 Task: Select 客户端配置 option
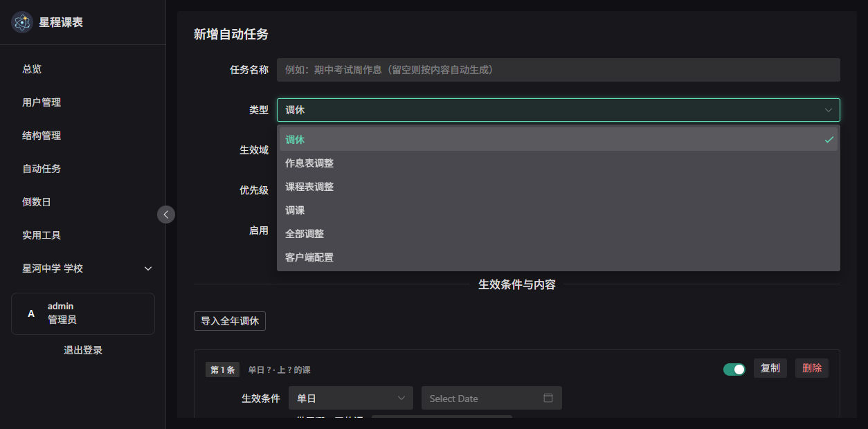(559, 257)
